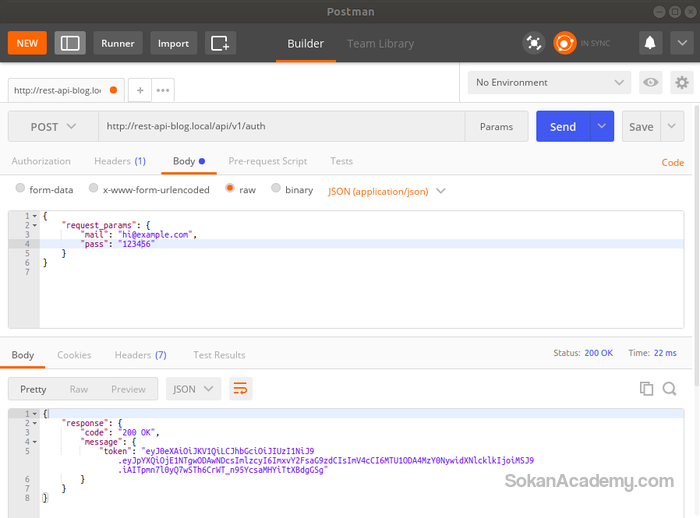Viewport: 700px width, 518px height.
Task: Select binary radio button
Action: tap(276, 188)
